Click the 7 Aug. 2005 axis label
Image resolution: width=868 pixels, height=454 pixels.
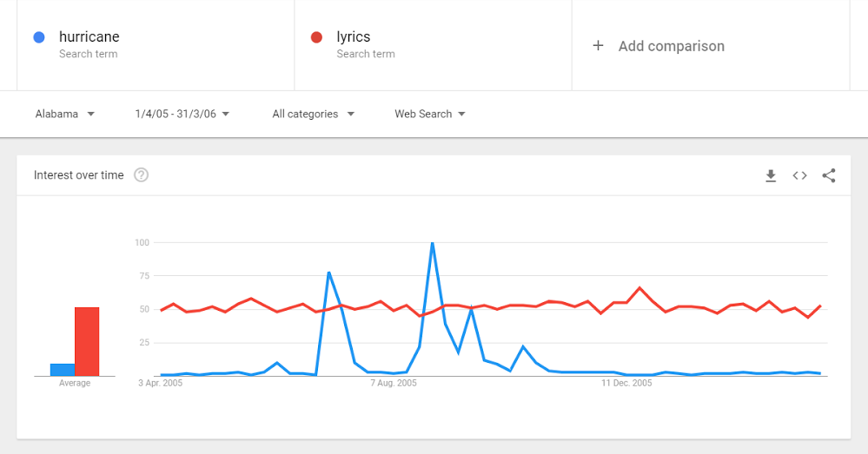[394, 383]
